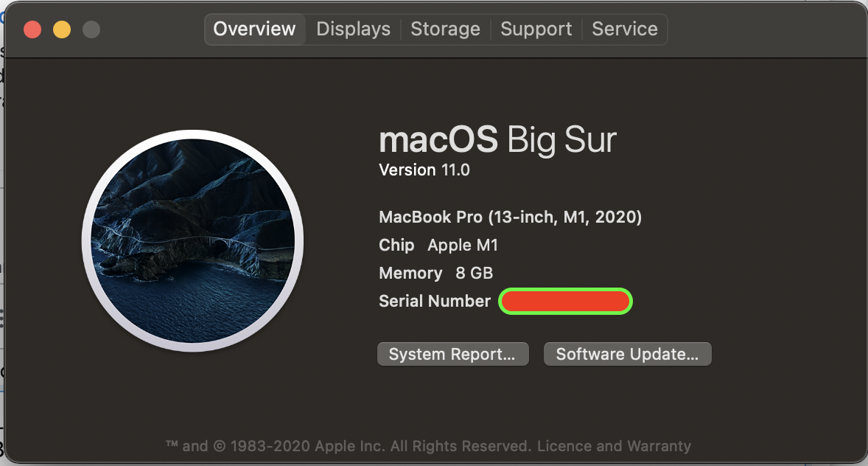The width and height of the screenshot is (868, 466).
Task: Close the About This Mac window
Action: pyautogui.click(x=32, y=29)
